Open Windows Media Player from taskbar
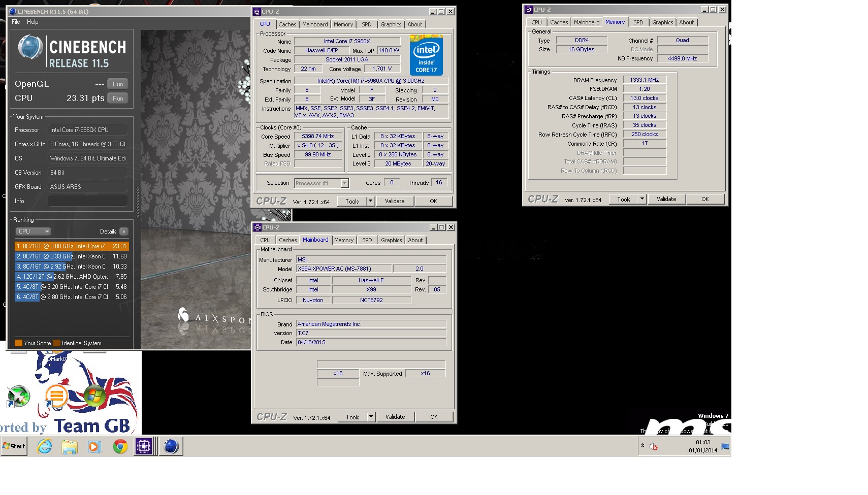The image size is (868, 495). (94, 446)
